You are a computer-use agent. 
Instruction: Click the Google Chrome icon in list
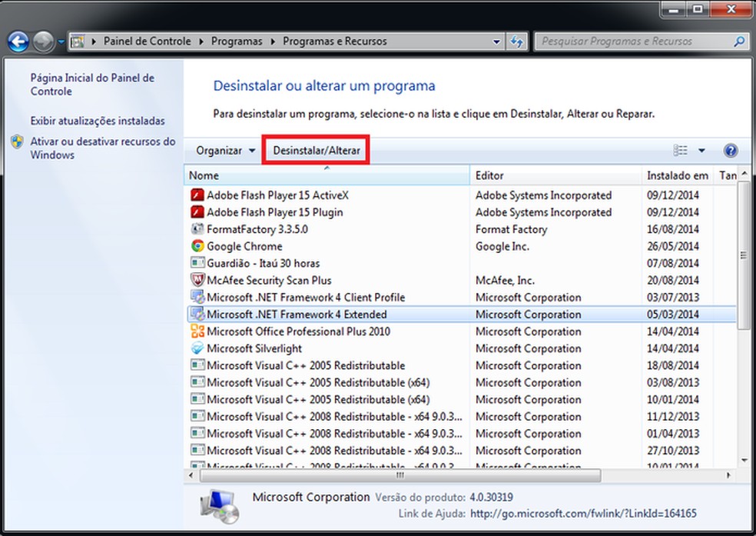(197, 246)
